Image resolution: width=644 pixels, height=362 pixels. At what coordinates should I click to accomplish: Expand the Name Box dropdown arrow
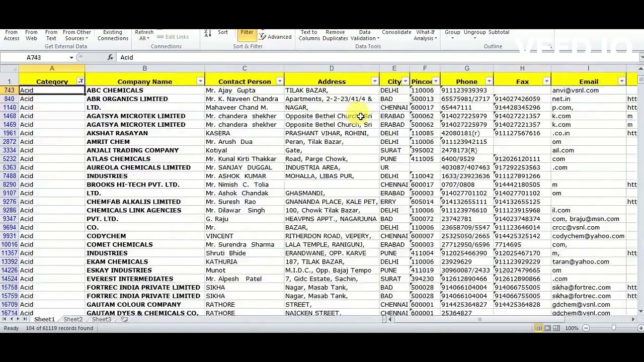click(x=71, y=58)
